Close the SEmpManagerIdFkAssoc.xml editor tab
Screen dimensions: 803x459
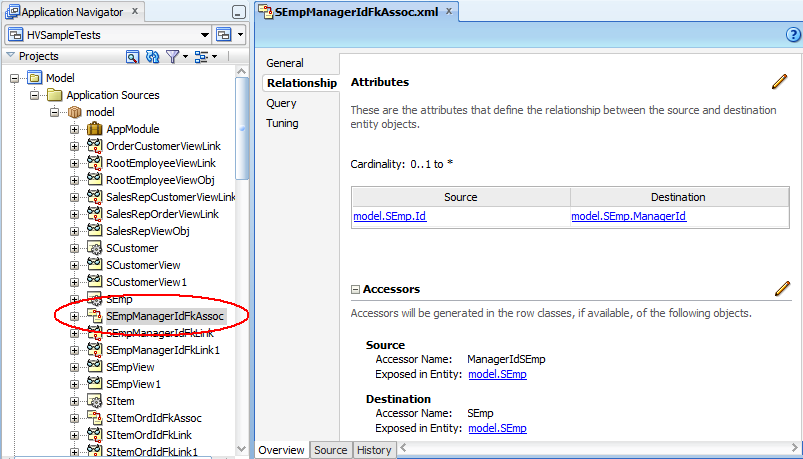449,11
